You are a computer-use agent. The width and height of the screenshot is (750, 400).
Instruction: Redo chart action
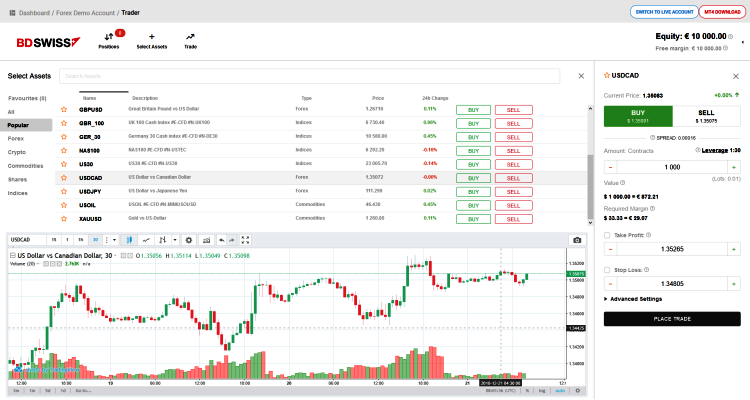[x=232, y=240]
